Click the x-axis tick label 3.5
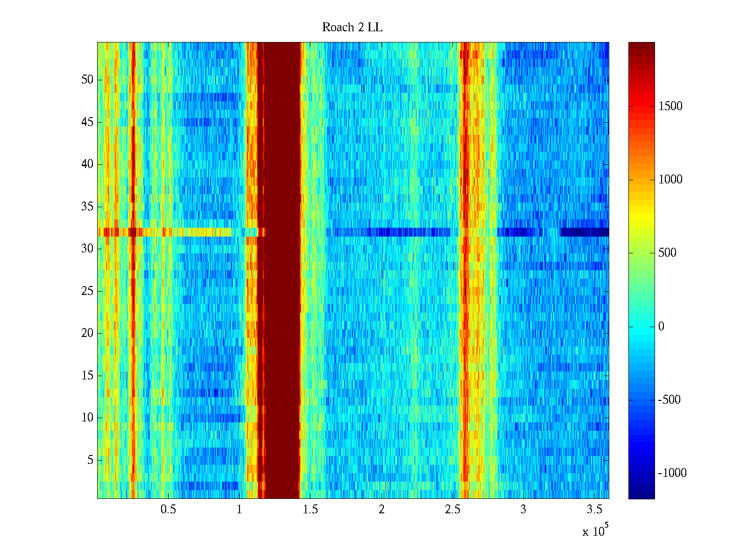Viewport: 747px width, 560px height. 594,510
